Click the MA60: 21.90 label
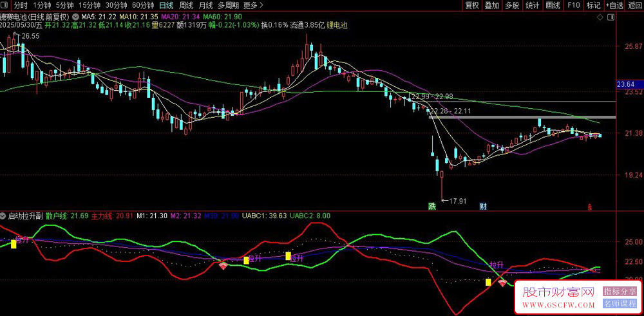Screen dimensions: 644x316 point(223,17)
